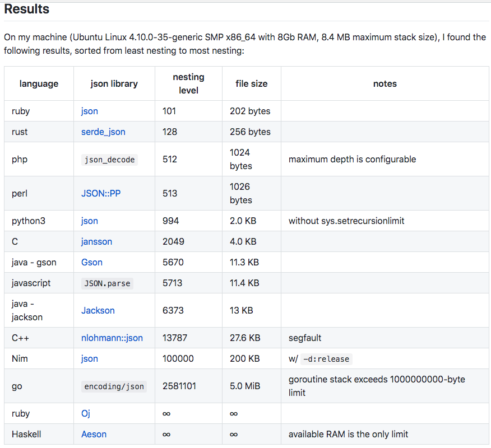Open the Nim json library link
491x448 pixels.
[x=90, y=358]
